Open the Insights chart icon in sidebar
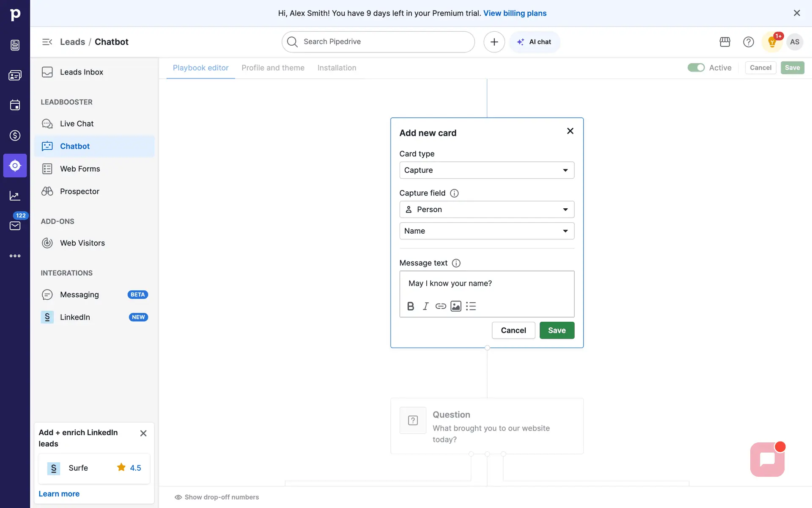The height and width of the screenshot is (508, 812). click(15, 196)
